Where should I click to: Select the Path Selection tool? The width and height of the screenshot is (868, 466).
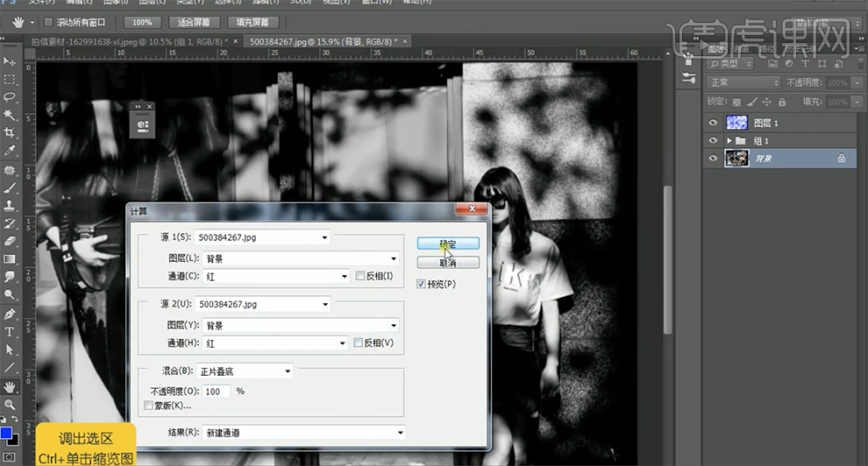coord(10,349)
